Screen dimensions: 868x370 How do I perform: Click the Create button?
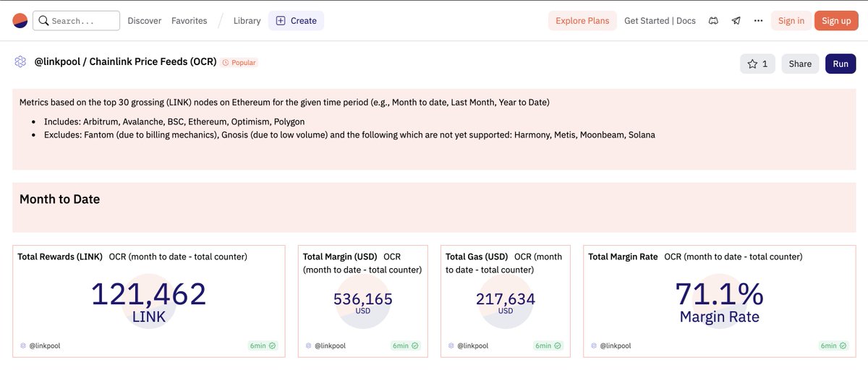pyautogui.click(x=296, y=21)
